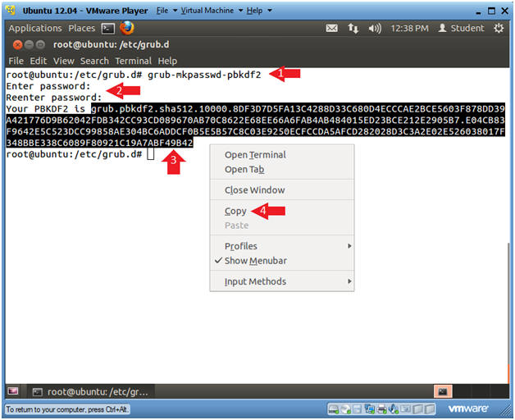Open the network connections indicator
515x420 pixels.
[353, 28]
